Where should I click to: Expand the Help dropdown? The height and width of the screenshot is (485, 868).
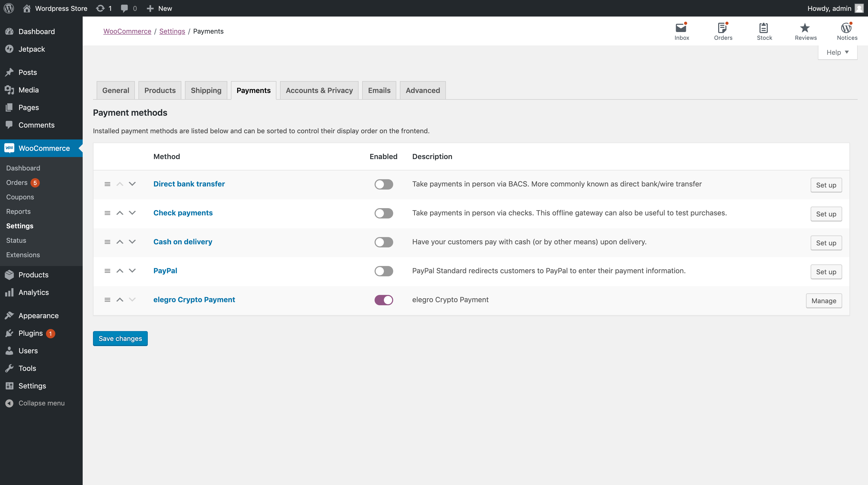(x=837, y=52)
